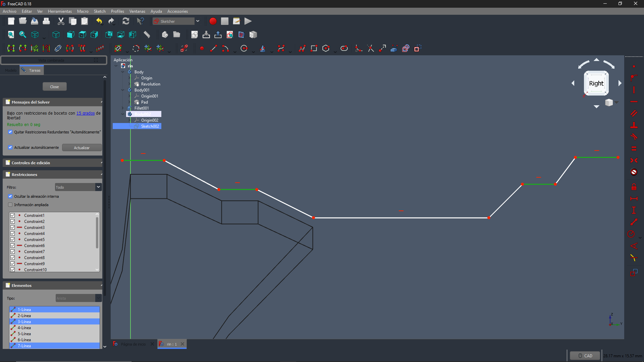Collapse the Body001 tree node
The width and height of the screenshot is (644, 362).
[x=123, y=90]
